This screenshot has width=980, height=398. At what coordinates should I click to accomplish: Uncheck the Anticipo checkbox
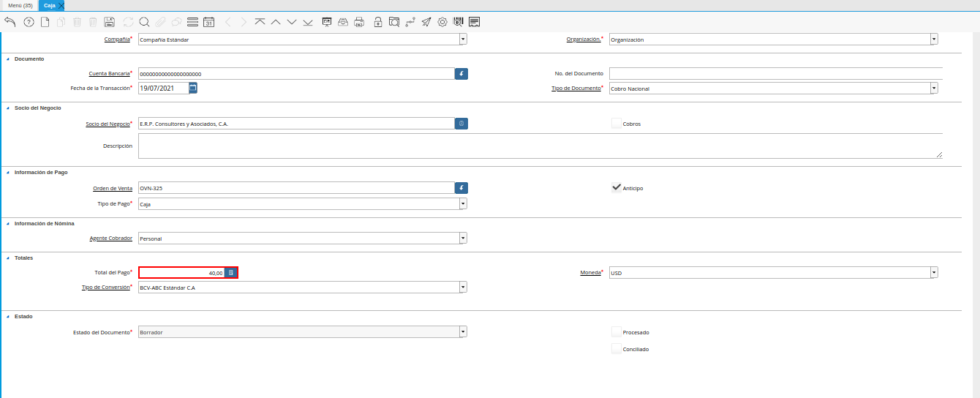617,188
